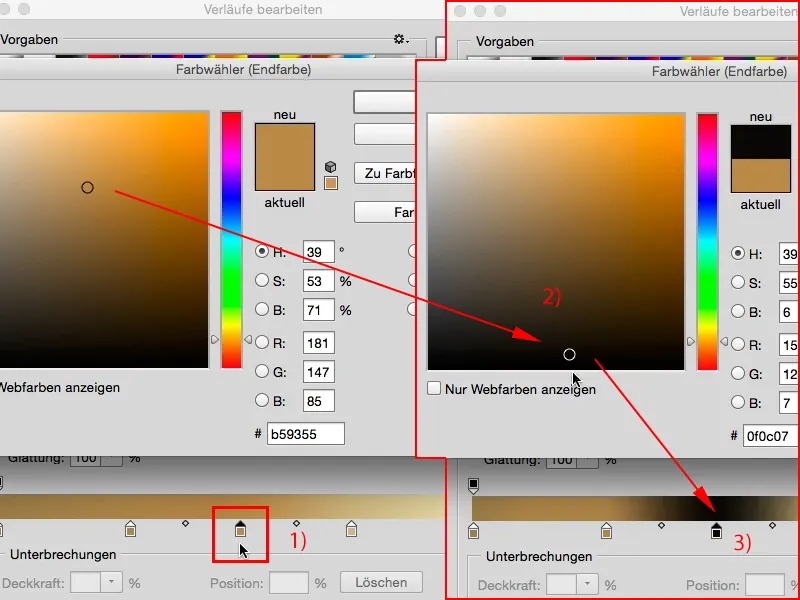Click blue field with value 7 in right picker
This screenshot has width=800, height=600.
[x=789, y=403]
